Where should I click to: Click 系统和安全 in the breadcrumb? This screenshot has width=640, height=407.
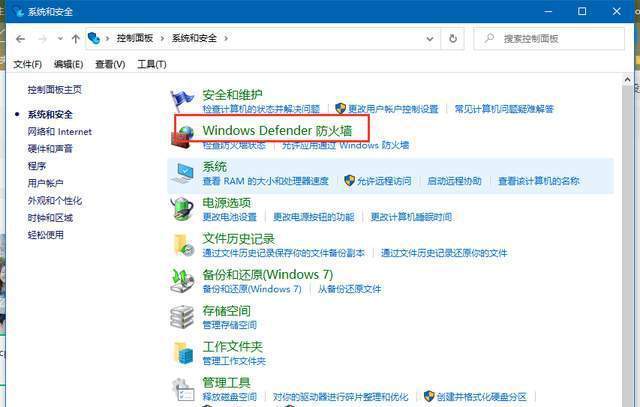pyautogui.click(x=194, y=38)
